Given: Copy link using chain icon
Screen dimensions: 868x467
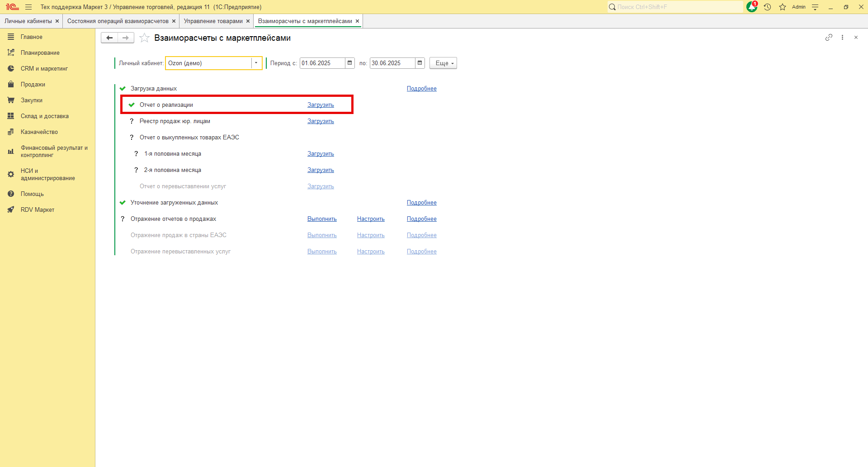Looking at the screenshot, I should click(x=828, y=38).
